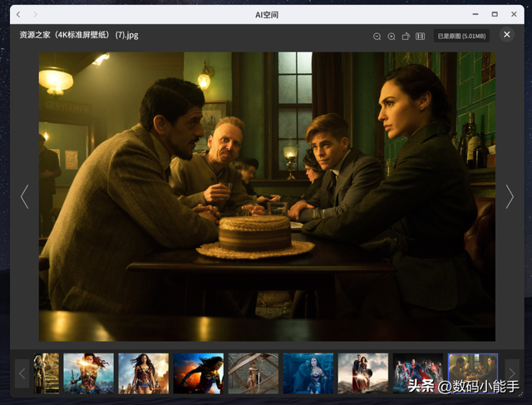The image size is (532, 405).
Task: Go back using title bar arrow
Action: (18, 14)
